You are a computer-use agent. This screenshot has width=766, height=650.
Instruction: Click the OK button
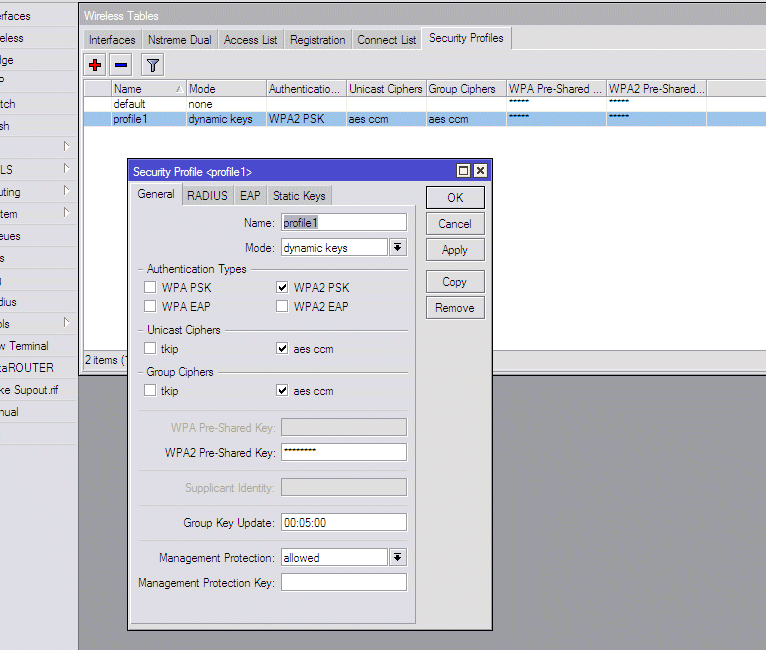point(455,198)
